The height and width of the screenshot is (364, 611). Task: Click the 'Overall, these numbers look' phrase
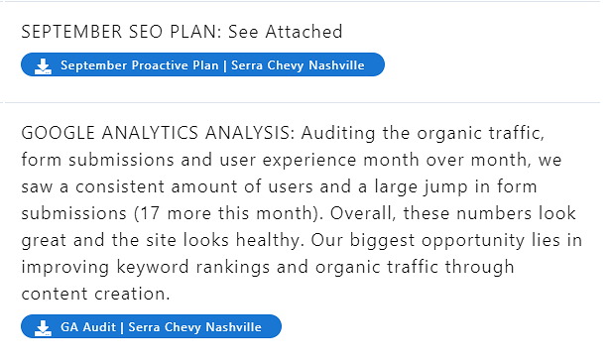(x=452, y=213)
